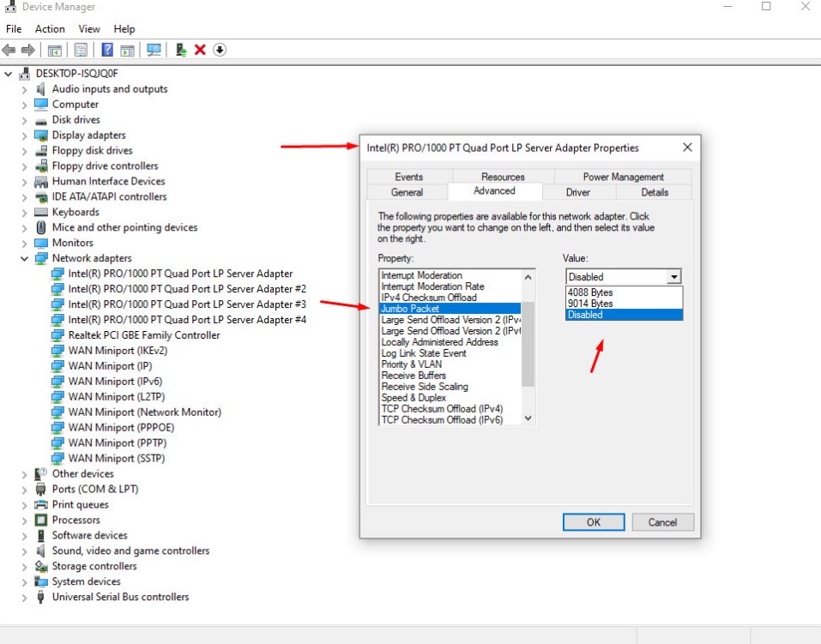
Task: Open the File menu
Action: 14,29
